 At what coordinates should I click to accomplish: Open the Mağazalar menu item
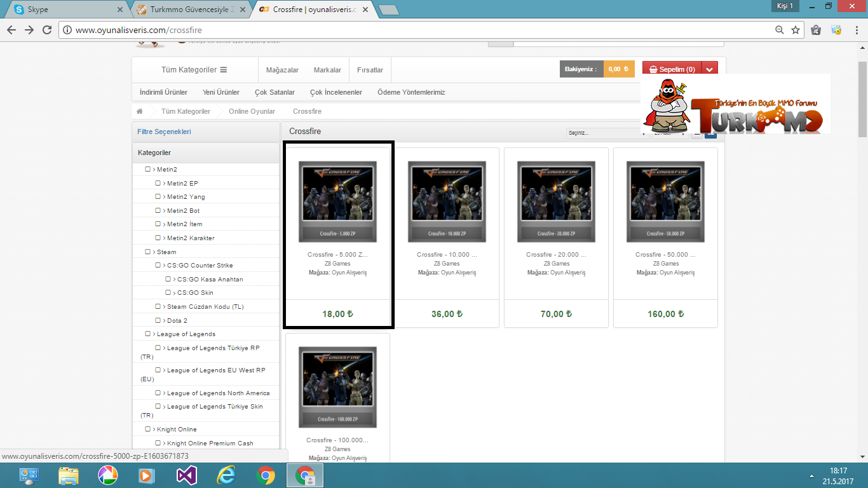282,70
